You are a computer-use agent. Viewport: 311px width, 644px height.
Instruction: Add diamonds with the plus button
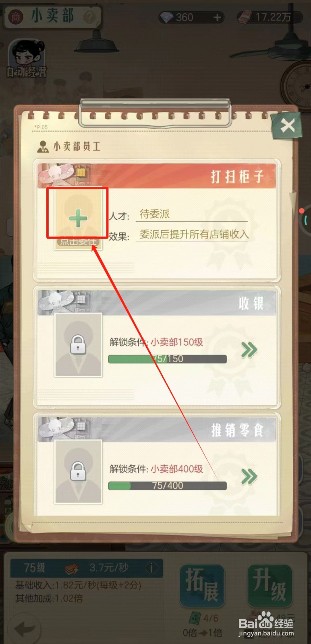pos(217,17)
